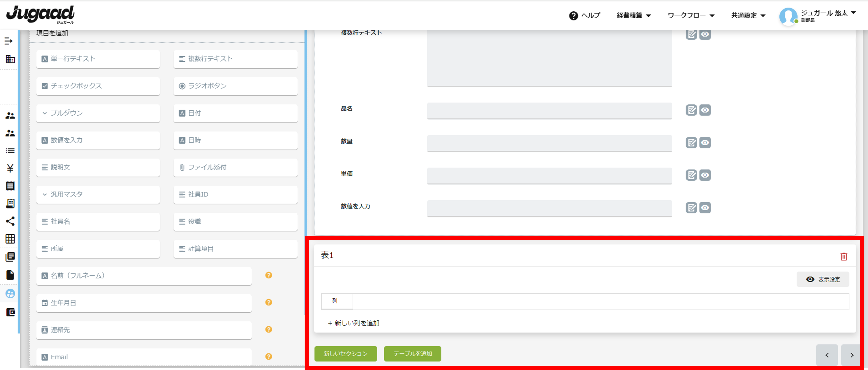This screenshot has width=868, height=370.
Task: Click the 数量 input field
Action: click(x=549, y=143)
